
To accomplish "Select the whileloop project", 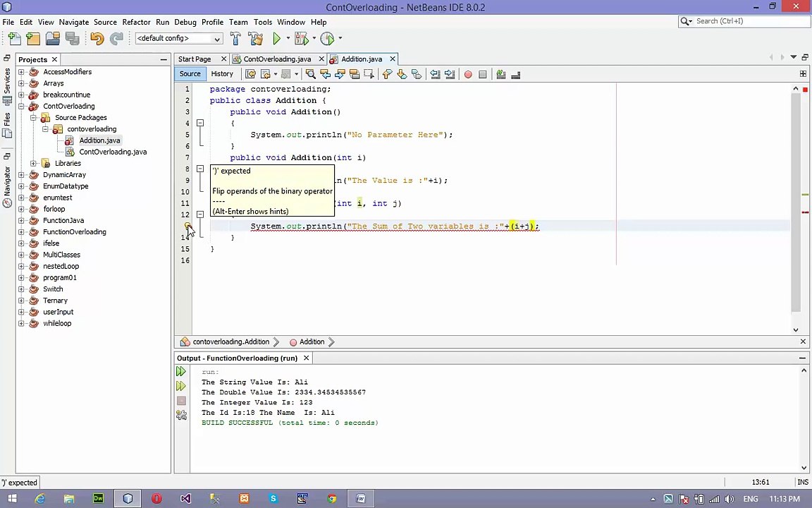I will tap(57, 323).
